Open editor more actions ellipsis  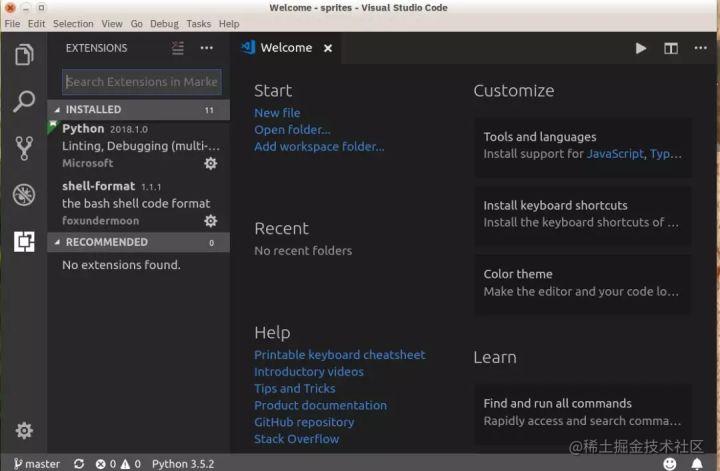(700, 48)
